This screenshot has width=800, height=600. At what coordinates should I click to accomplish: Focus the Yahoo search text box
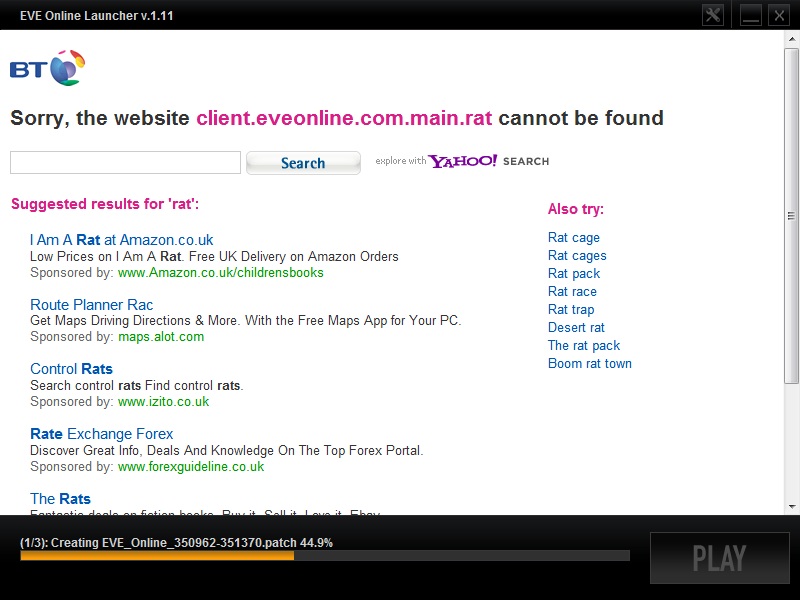(x=125, y=162)
